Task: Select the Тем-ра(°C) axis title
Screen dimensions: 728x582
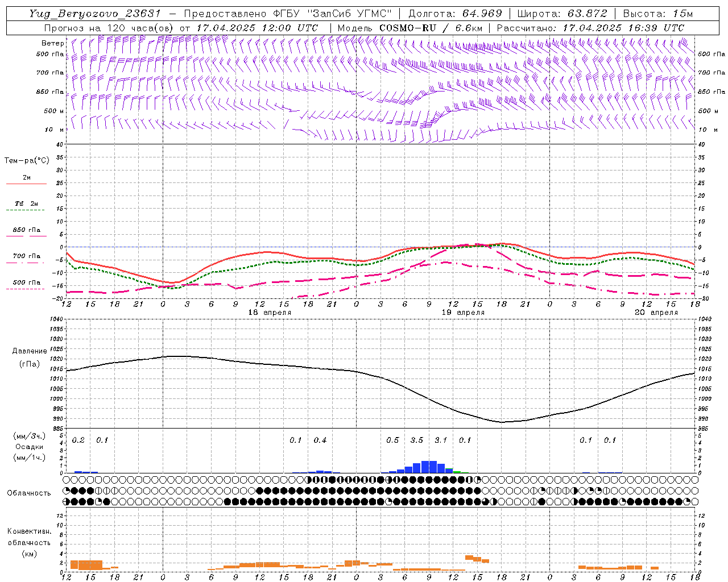Action: (27, 160)
